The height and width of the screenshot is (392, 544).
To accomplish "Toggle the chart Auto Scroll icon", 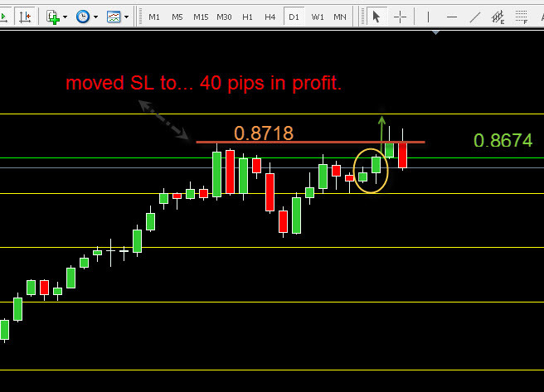I will (4, 17).
